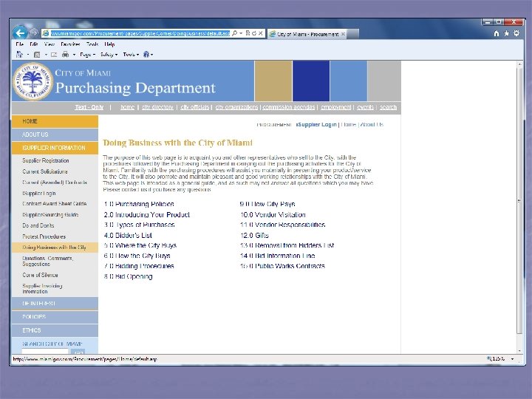Select the City of Miami - Procurement tab
The image size is (532, 399).
(x=305, y=34)
